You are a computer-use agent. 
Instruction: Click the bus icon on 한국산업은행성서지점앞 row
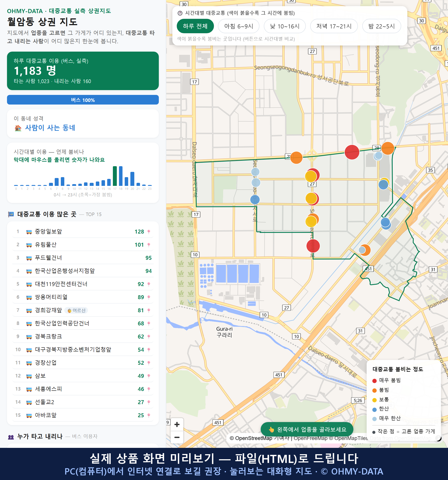coord(29,271)
